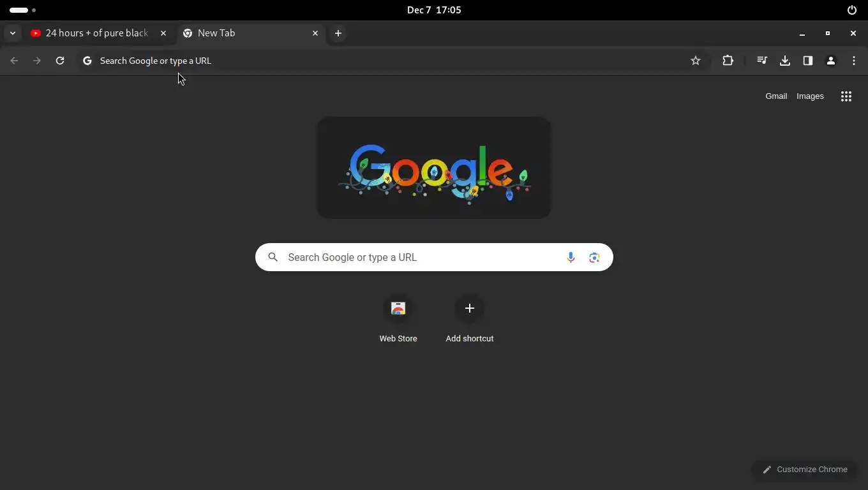The width and height of the screenshot is (868, 490).
Task: Search by image with Lens icon
Action: 594,257
